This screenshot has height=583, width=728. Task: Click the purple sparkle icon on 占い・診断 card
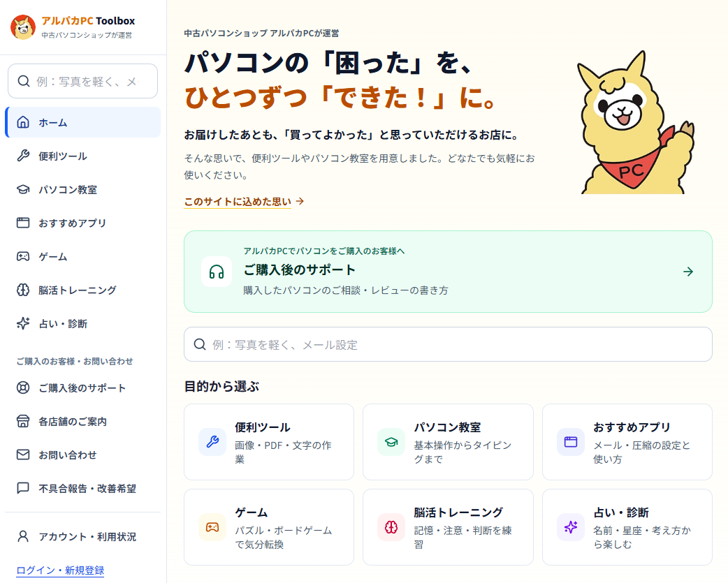(571, 527)
